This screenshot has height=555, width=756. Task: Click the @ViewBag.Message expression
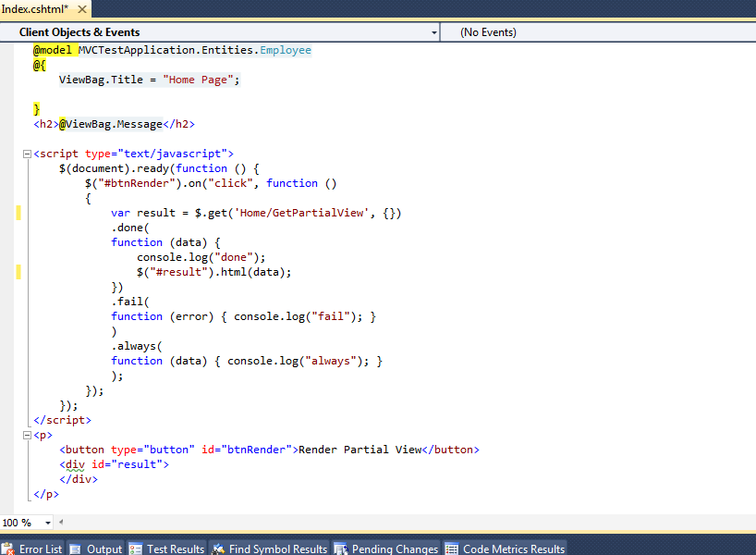110,124
